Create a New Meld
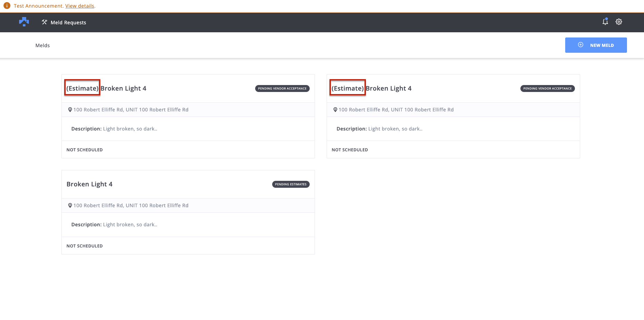This screenshot has height=320, width=644. pos(596,45)
